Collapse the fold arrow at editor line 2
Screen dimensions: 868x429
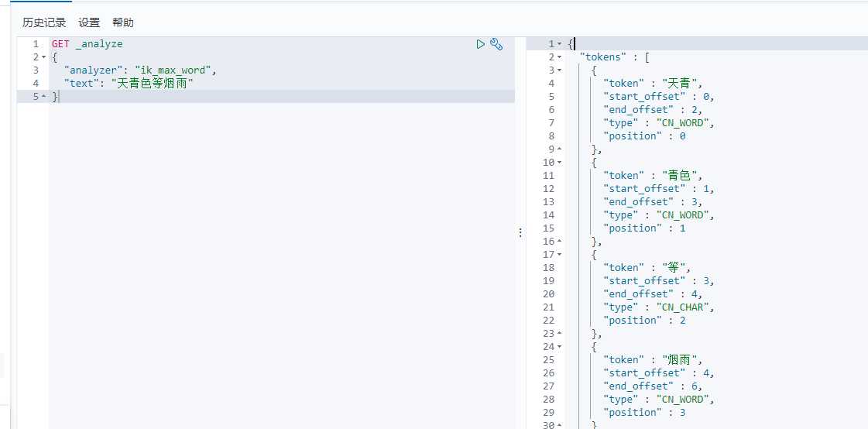tap(43, 57)
